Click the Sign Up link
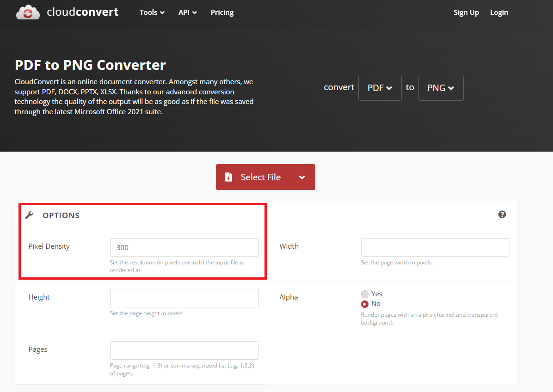This screenshot has height=392, width=553. click(466, 12)
